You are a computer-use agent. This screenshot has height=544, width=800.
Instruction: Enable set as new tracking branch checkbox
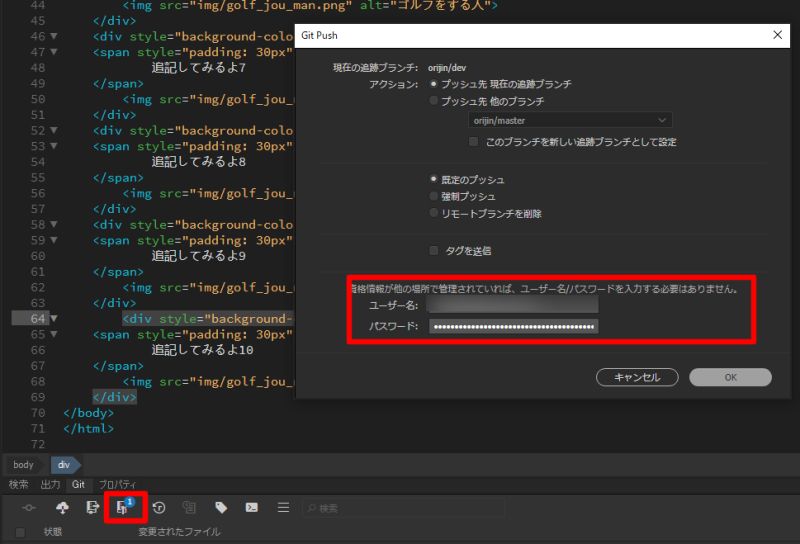pyautogui.click(x=473, y=141)
